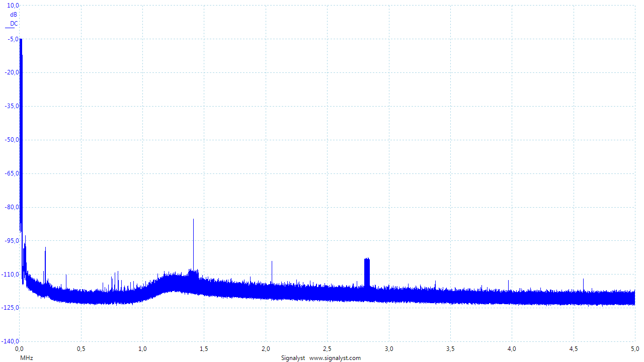This screenshot has width=644, height=362.
Task: Click the MHz unit label
Action: coord(26,358)
